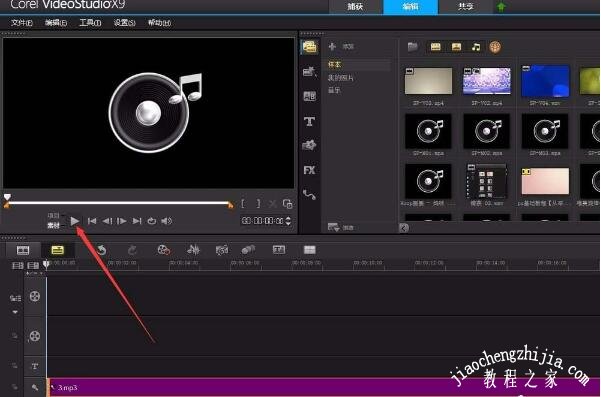Toggle audio files filter in library
This screenshot has height=397, width=601.
tap(476, 47)
